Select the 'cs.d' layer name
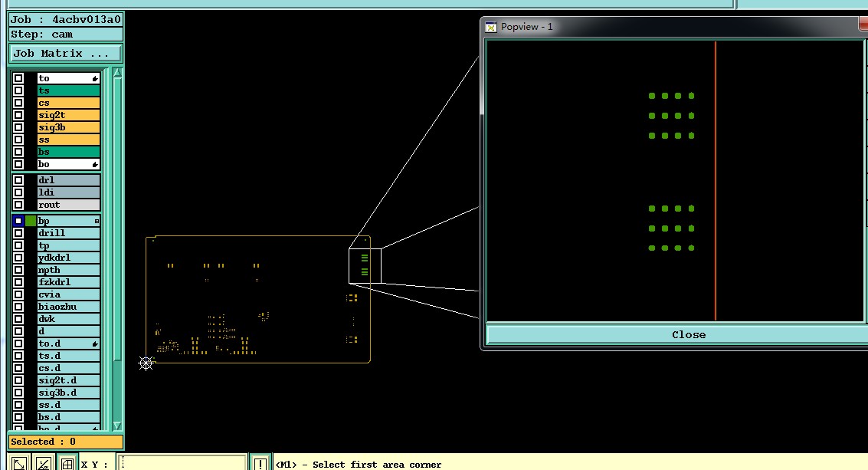The width and height of the screenshot is (868, 470). 69,368
